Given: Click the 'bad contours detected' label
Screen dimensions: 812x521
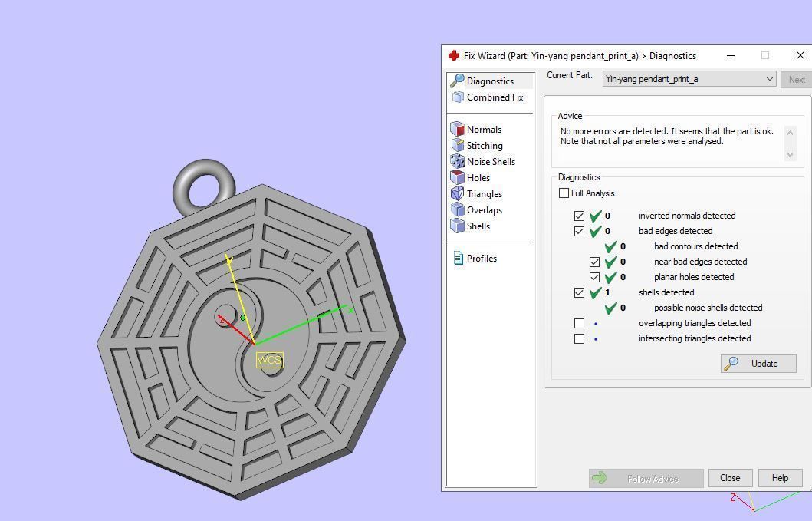Looking at the screenshot, I should tap(695, 246).
